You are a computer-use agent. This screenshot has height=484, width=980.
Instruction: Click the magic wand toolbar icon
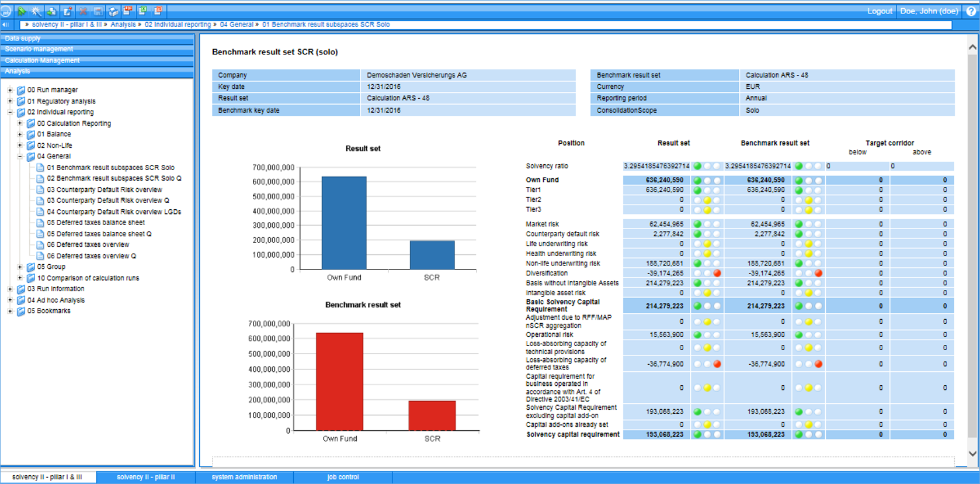pos(36,11)
